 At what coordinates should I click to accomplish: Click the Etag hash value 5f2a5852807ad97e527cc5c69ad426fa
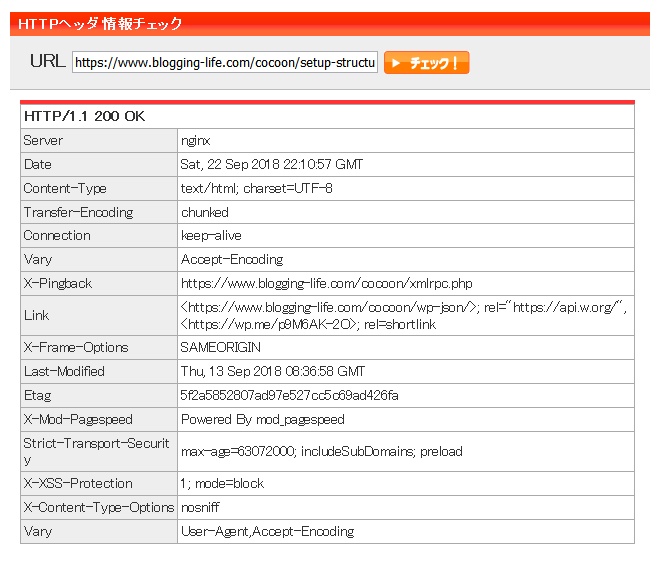(289, 395)
